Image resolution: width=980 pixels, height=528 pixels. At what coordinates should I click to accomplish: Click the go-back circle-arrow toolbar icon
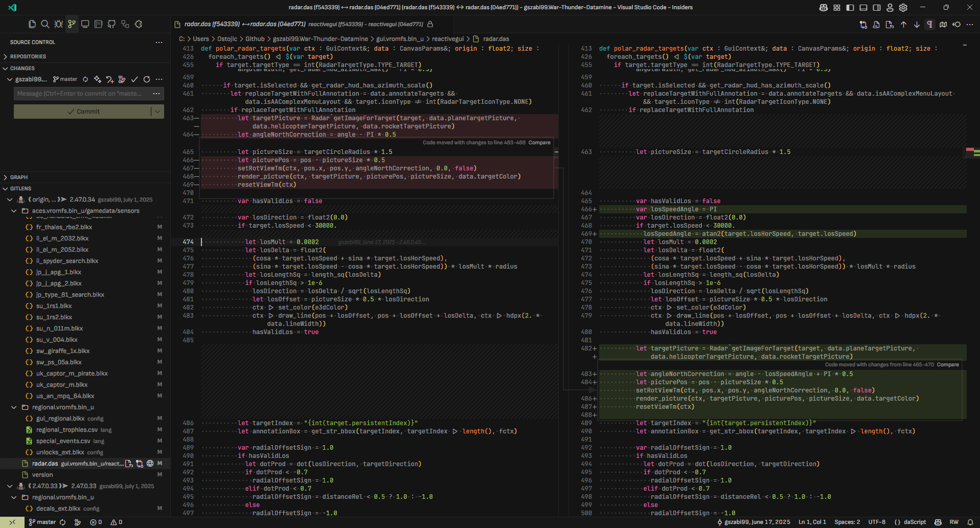pyautogui.click(x=956, y=25)
